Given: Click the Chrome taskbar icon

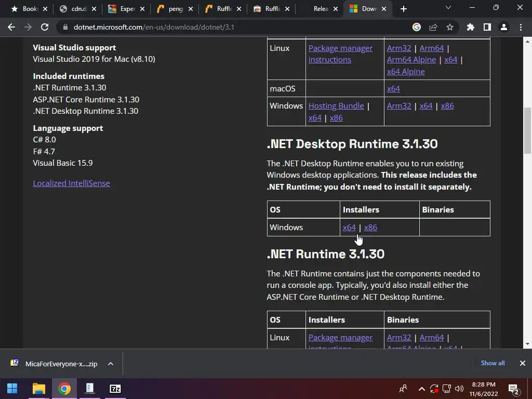Looking at the screenshot, I should click(x=64, y=389).
